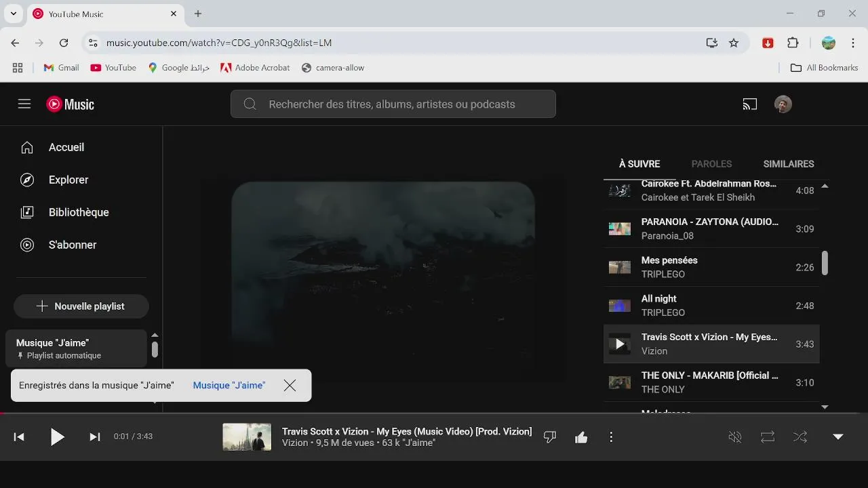The width and height of the screenshot is (868, 488).
Task: Play the current song
Action: point(57,437)
